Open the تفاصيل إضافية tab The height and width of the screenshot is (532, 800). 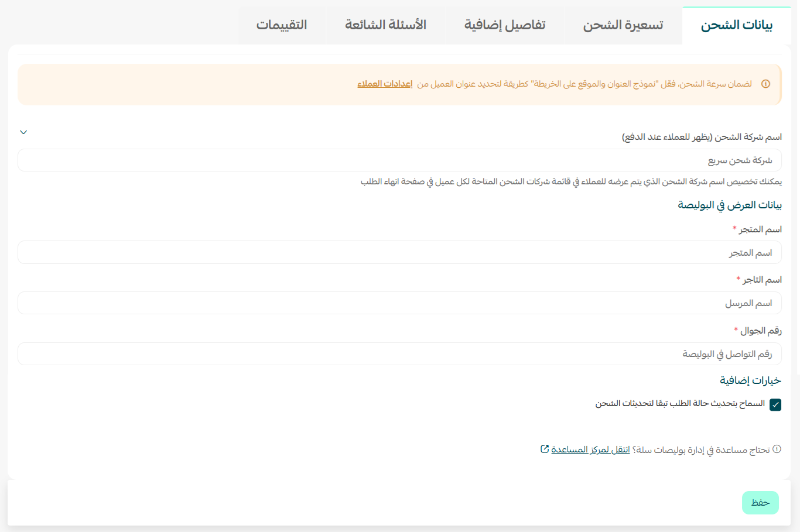coord(504,25)
